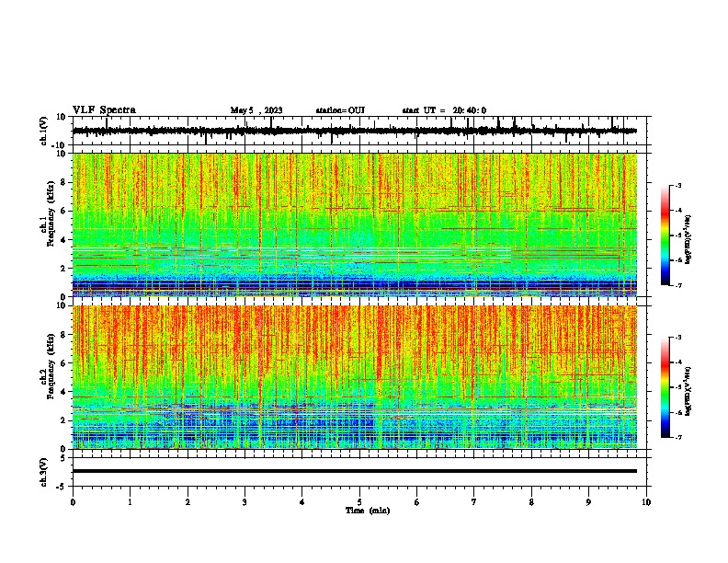Click the 'Time (min)' axis label
The width and height of the screenshot is (728, 563).
point(368,511)
